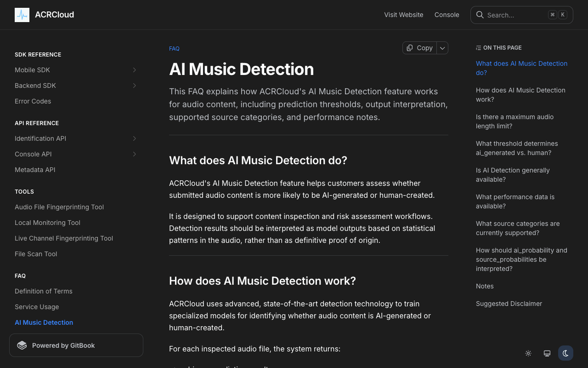Screen dimensions: 588x368
Task: Open Audio File Fingerprinting Tool page
Action: pos(59,207)
